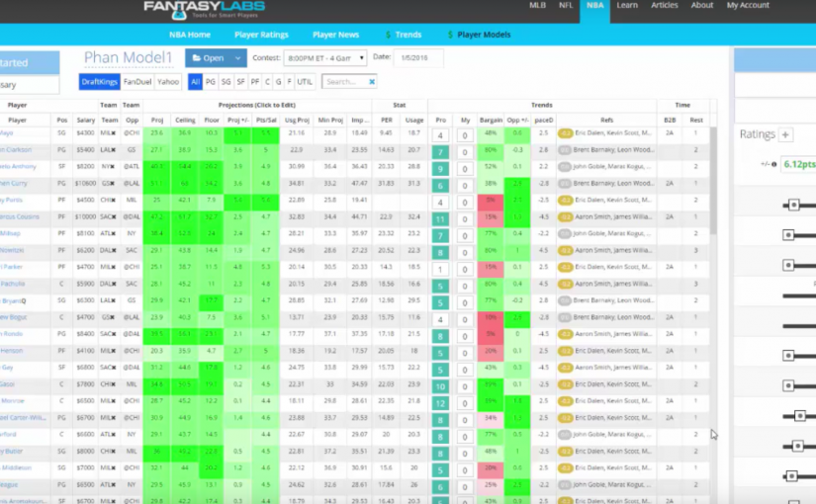Click the folder icon on the Open button
Screen dimensions: 816x504
196,58
